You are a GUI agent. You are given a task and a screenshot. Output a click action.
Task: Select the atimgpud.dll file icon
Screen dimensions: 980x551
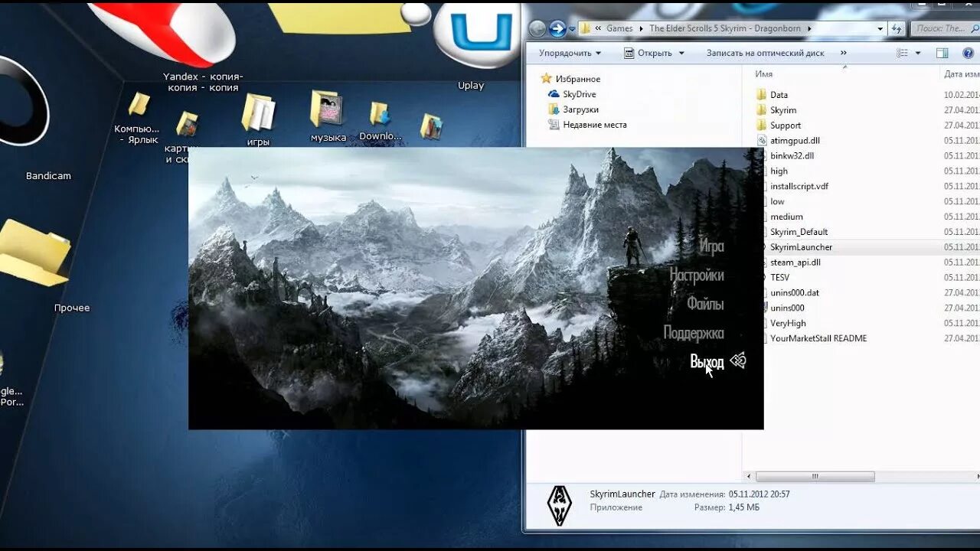tap(761, 141)
